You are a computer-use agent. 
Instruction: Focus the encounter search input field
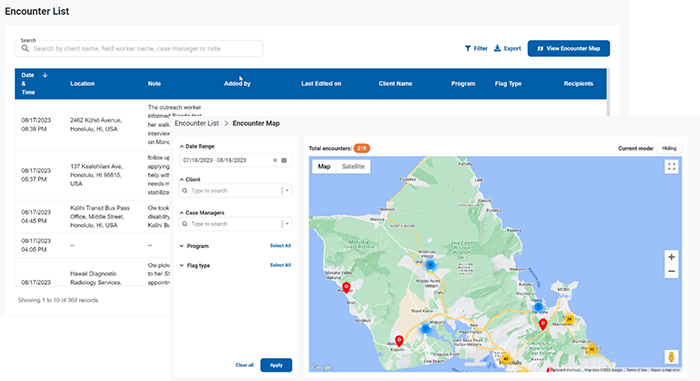pos(139,48)
